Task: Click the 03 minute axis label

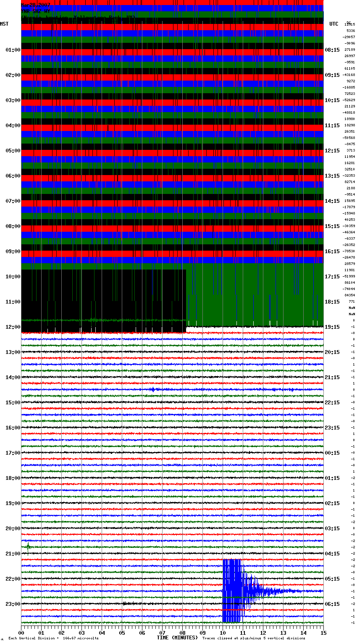Action: point(82,633)
